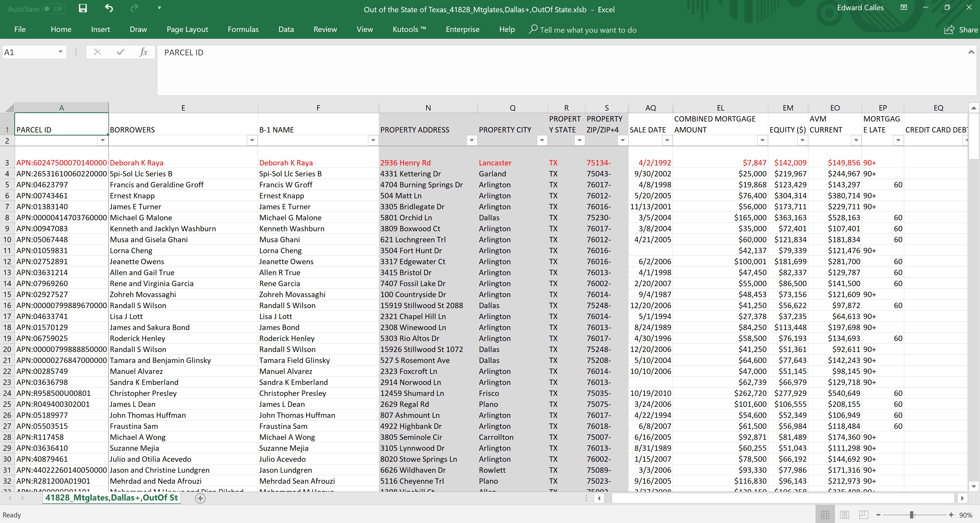980x523 pixels.
Task: Open the SALE DATE filter dropdown
Action: (667, 141)
